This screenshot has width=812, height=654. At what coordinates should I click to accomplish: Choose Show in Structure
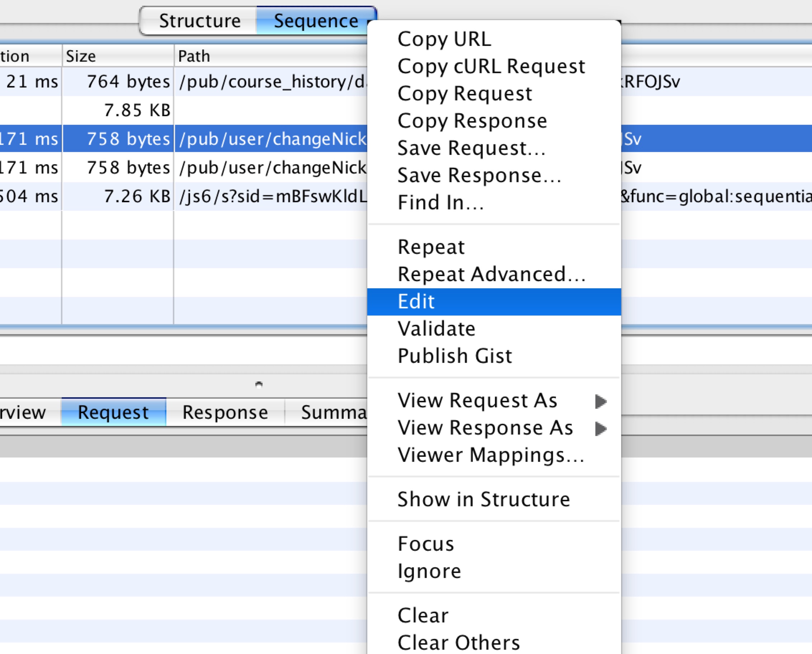click(484, 499)
